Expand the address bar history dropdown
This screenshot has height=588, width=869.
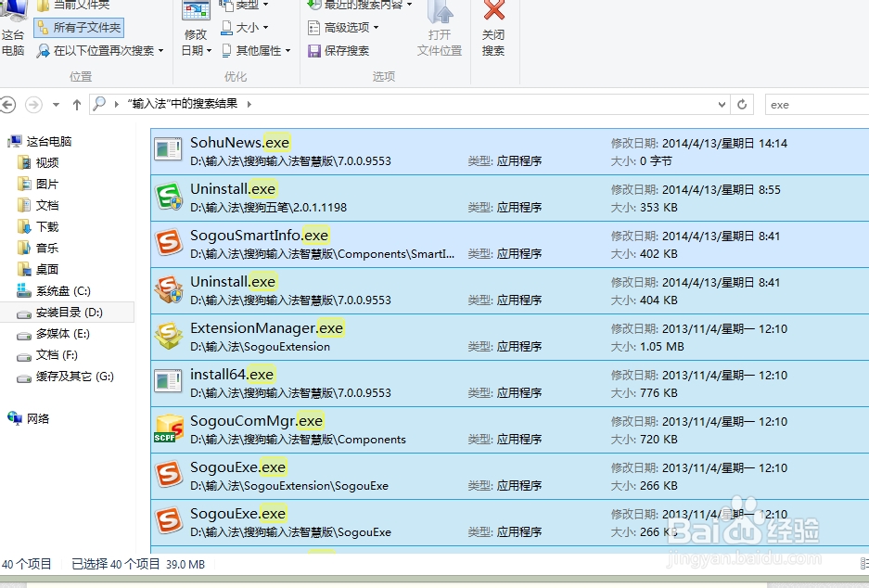[x=722, y=104]
